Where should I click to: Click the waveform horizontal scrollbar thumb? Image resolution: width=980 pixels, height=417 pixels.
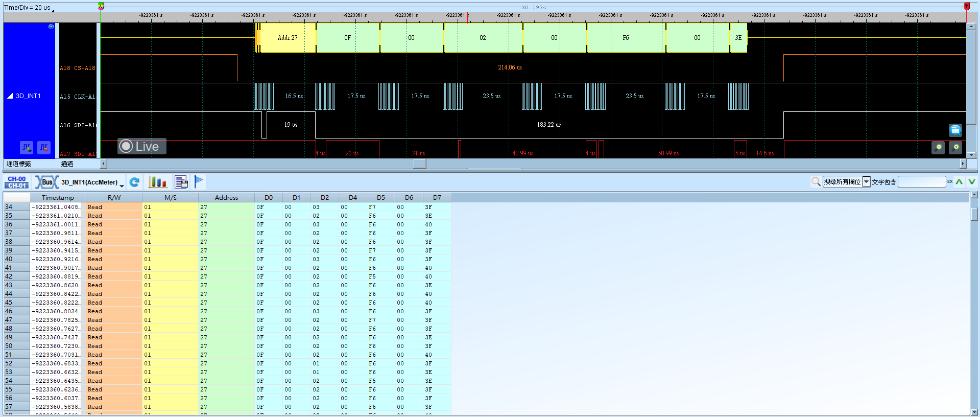(x=420, y=164)
